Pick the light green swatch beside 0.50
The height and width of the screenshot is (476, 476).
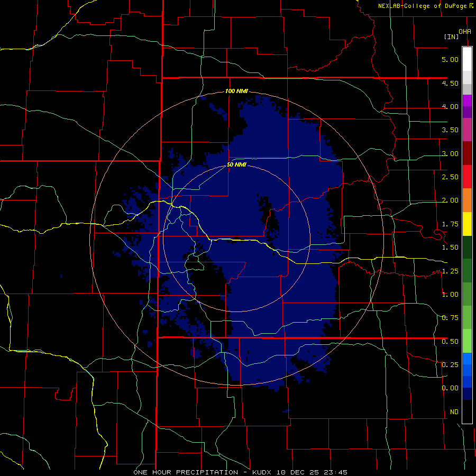[x=467, y=341]
